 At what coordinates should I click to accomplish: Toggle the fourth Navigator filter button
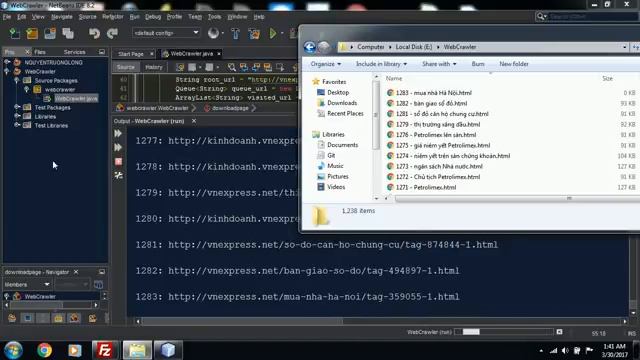[x=58, y=318]
